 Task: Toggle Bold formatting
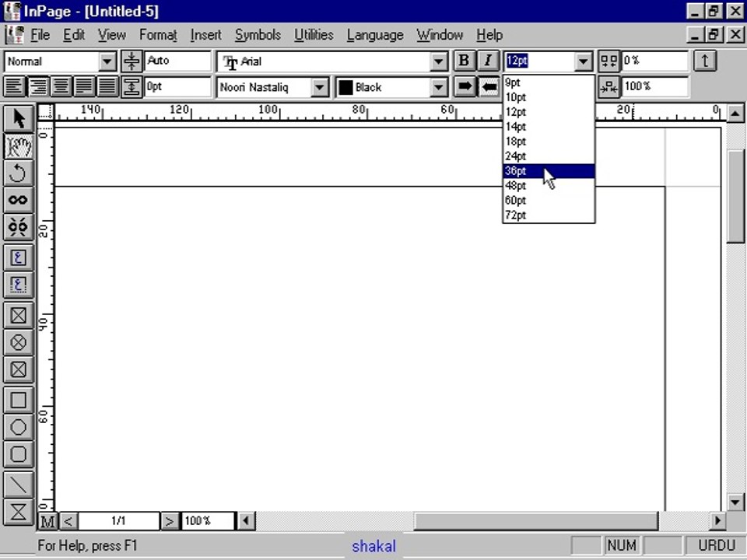click(x=464, y=61)
